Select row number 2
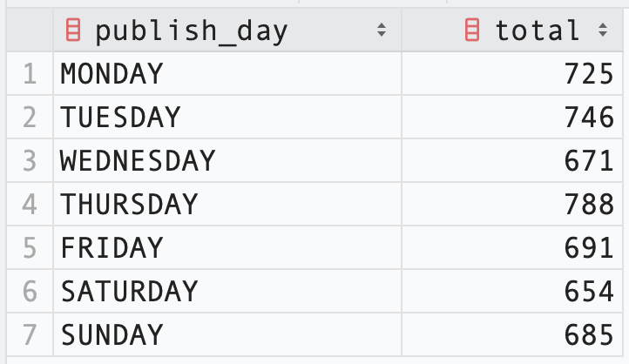 click(30, 118)
